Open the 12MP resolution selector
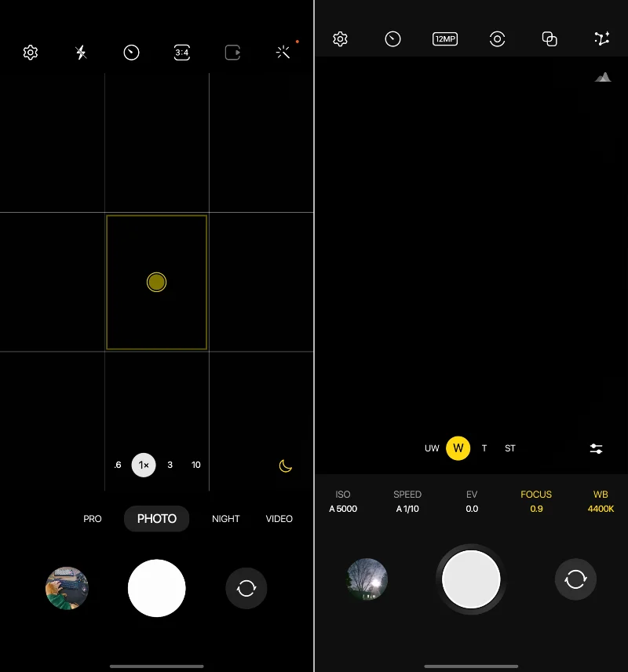 (x=445, y=39)
